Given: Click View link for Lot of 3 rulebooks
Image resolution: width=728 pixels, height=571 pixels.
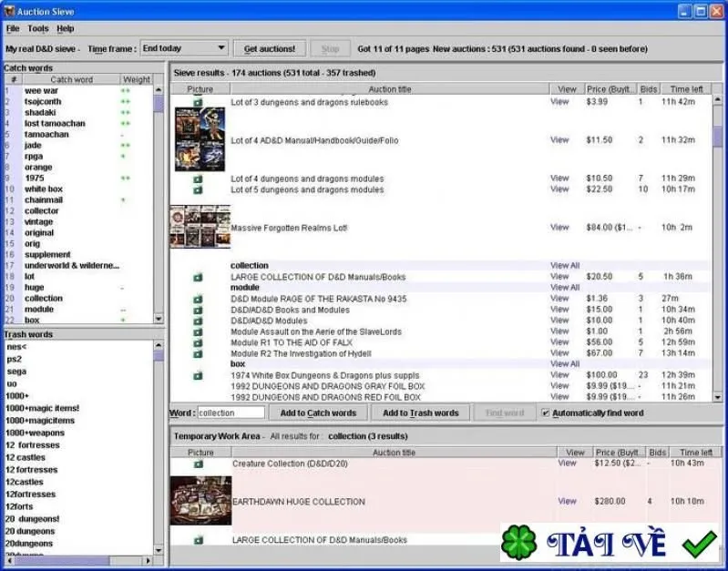Looking at the screenshot, I should tap(559, 102).
